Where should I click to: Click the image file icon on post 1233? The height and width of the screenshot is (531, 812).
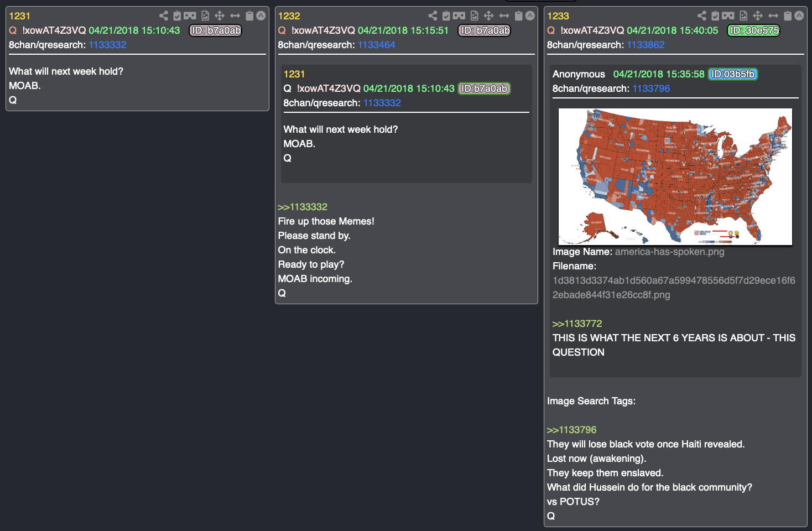click(743, 15)
